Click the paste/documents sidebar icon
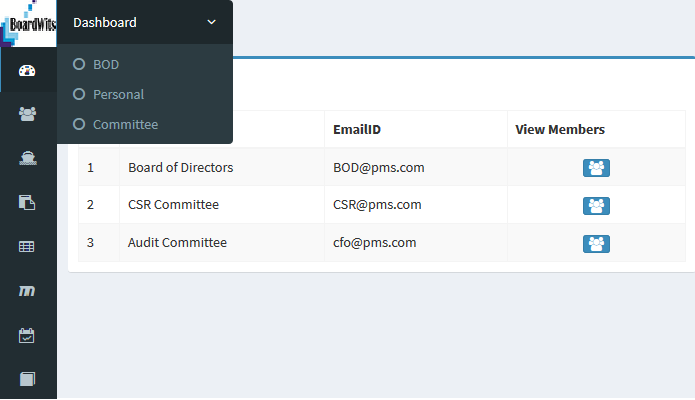 [x=28, y=202]
